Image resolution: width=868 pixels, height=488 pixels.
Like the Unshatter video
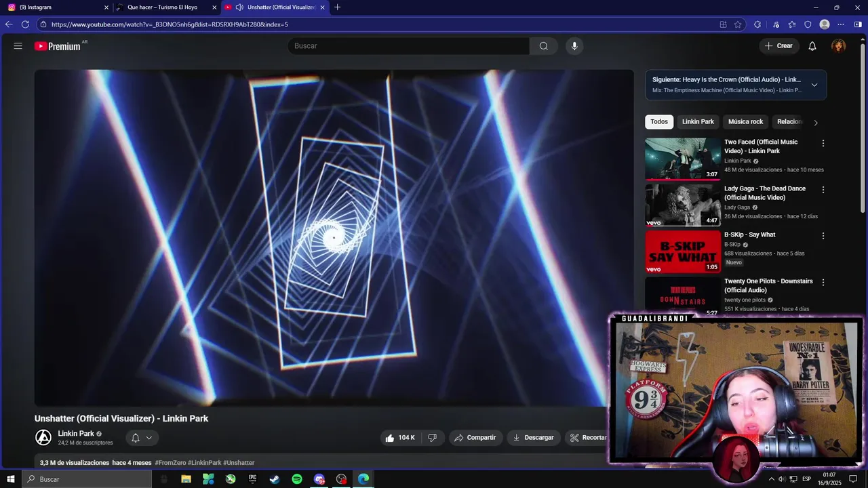tap(399, 438)
